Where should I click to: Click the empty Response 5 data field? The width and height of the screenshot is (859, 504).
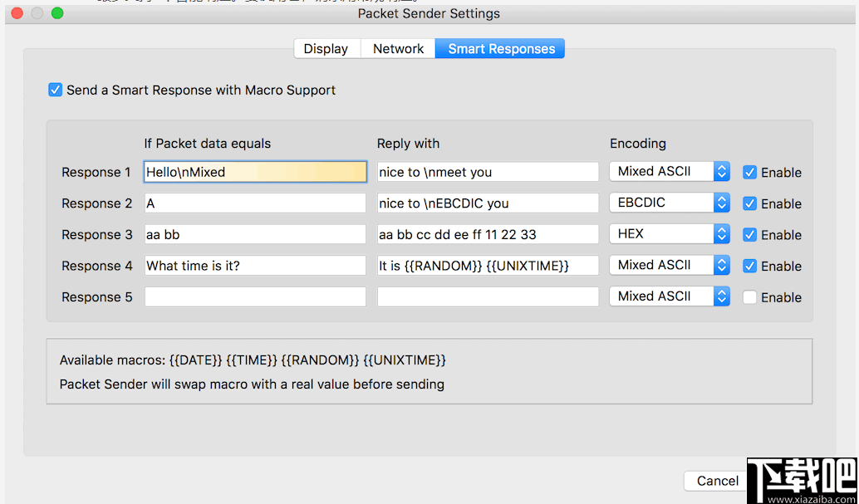(255, 296)
